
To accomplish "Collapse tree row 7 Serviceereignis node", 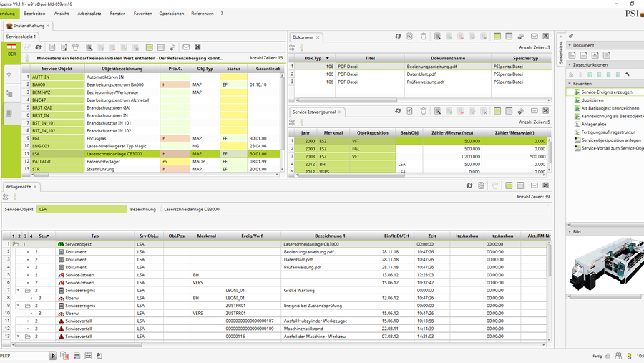I will click(x=19, y=290).
